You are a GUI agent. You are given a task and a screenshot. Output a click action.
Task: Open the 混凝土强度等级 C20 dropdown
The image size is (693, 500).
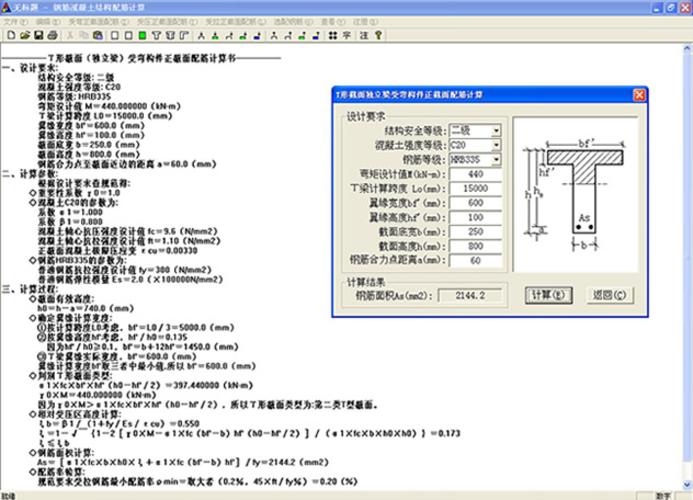pyautogui.click(x=496, y=145)
